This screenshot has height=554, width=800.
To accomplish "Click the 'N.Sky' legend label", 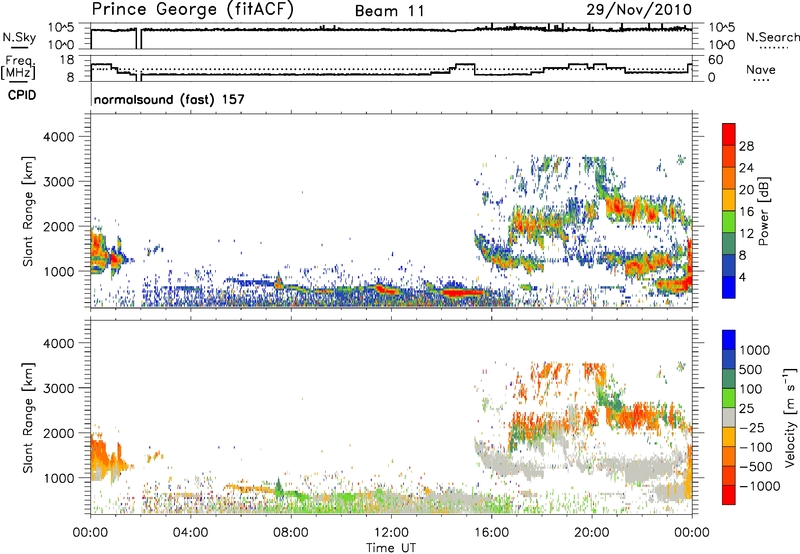I will (x=19, y=37).
